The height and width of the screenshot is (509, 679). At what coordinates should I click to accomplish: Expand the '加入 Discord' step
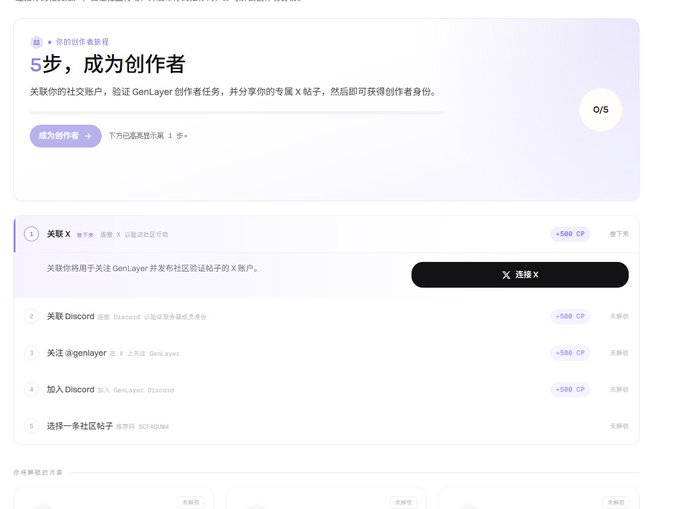pyautogui.click(x=327, y=389)
